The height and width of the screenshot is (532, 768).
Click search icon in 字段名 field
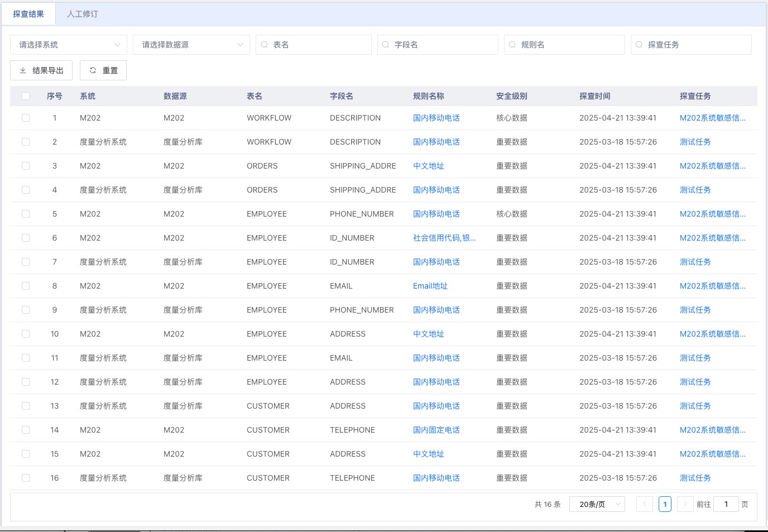(386, 45)
